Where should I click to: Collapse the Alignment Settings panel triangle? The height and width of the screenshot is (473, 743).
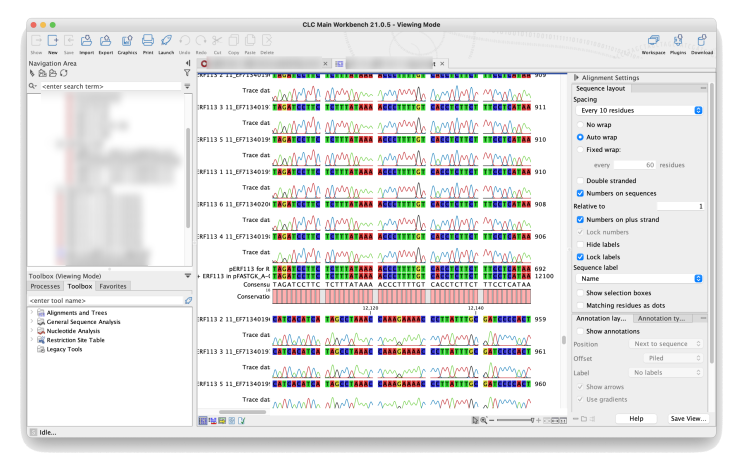point(576,77)
